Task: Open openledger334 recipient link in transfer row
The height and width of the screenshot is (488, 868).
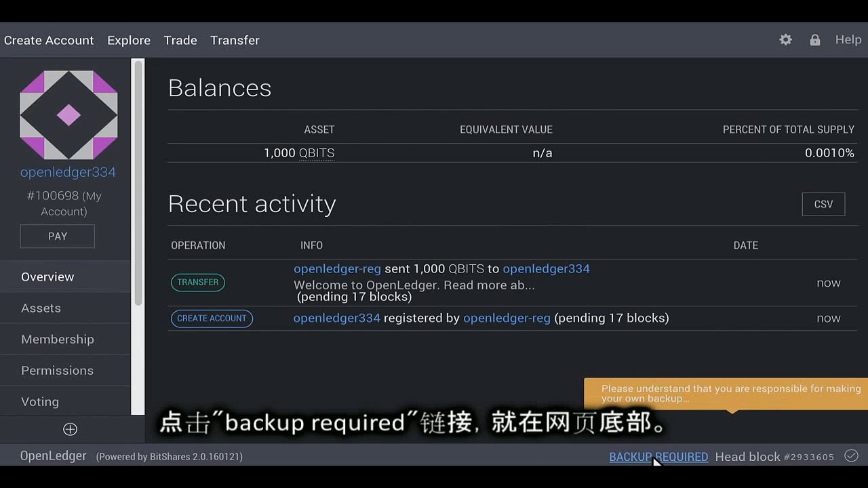Action: click(x=546, y=269)
